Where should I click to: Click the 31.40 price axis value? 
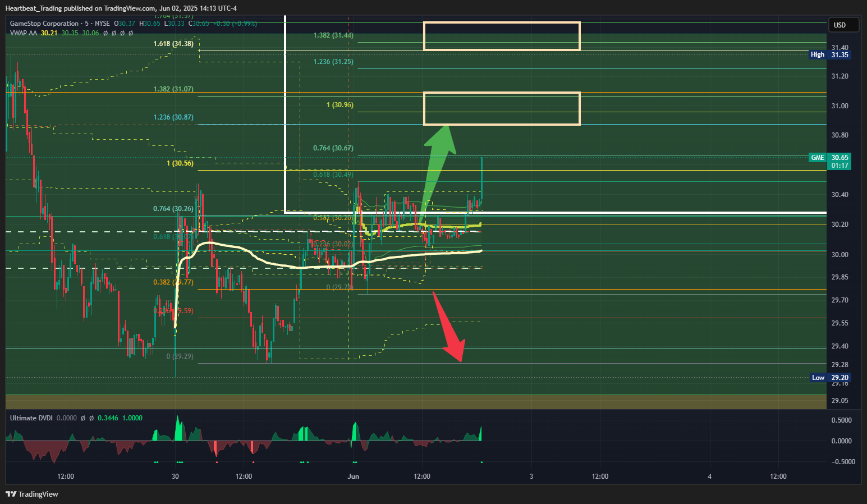point(840,47)
